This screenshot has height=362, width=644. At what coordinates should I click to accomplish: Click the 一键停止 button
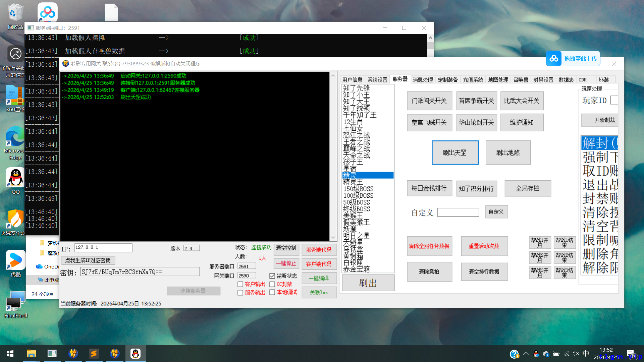tap(286, 264)
